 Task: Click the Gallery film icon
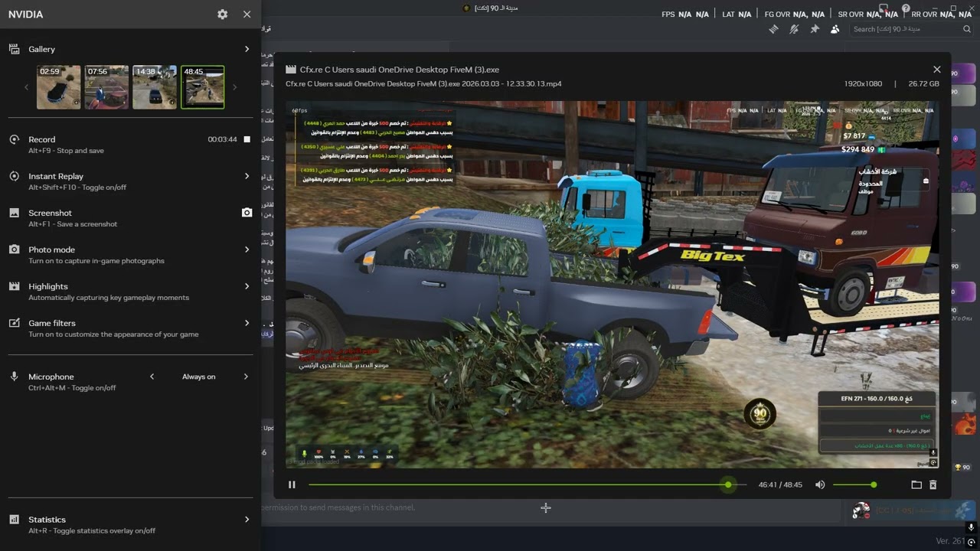pos(14,49)
